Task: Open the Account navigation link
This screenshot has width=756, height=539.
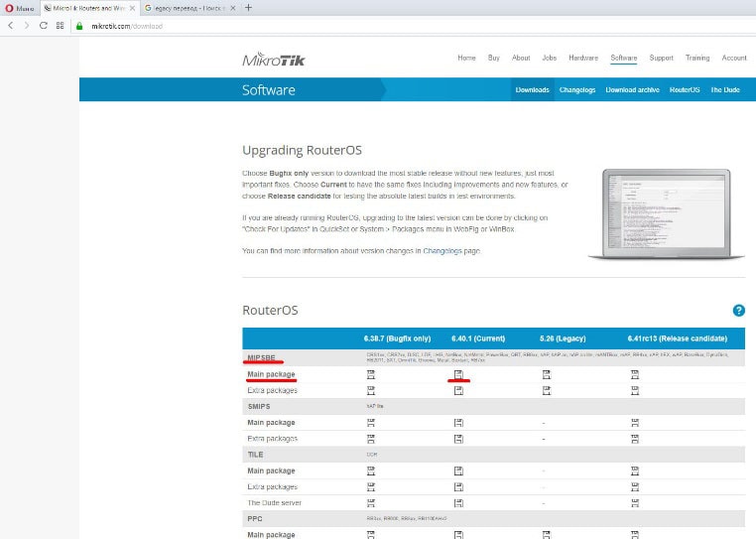Action: pos(734,58)
